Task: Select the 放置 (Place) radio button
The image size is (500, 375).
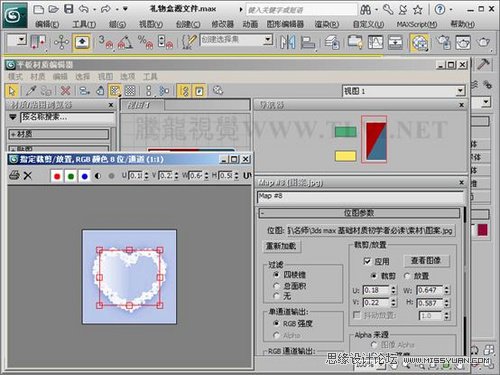Action: click(x=407, y=276)
